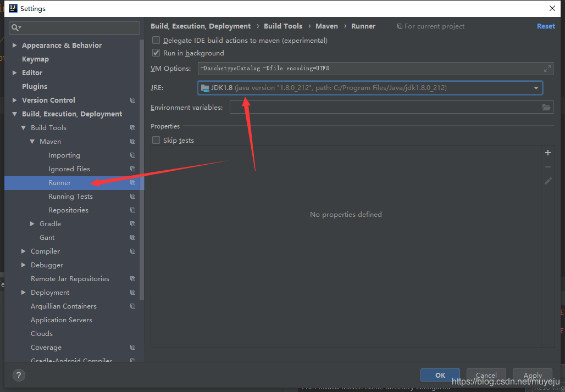Open help using the question mark icon

(x=19, y=375)
